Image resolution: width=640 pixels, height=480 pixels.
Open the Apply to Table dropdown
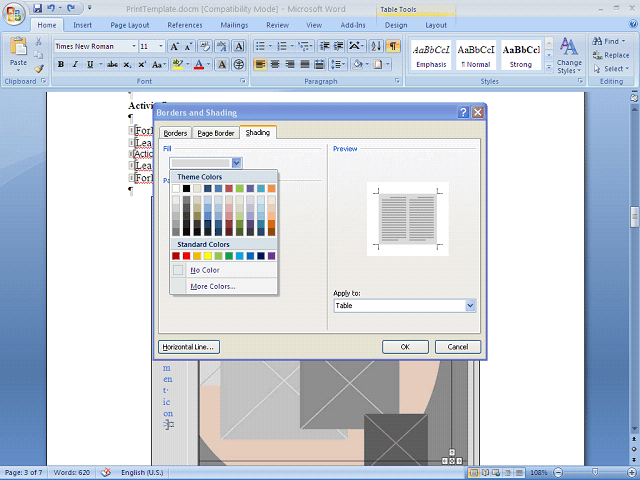click(470, 305)
